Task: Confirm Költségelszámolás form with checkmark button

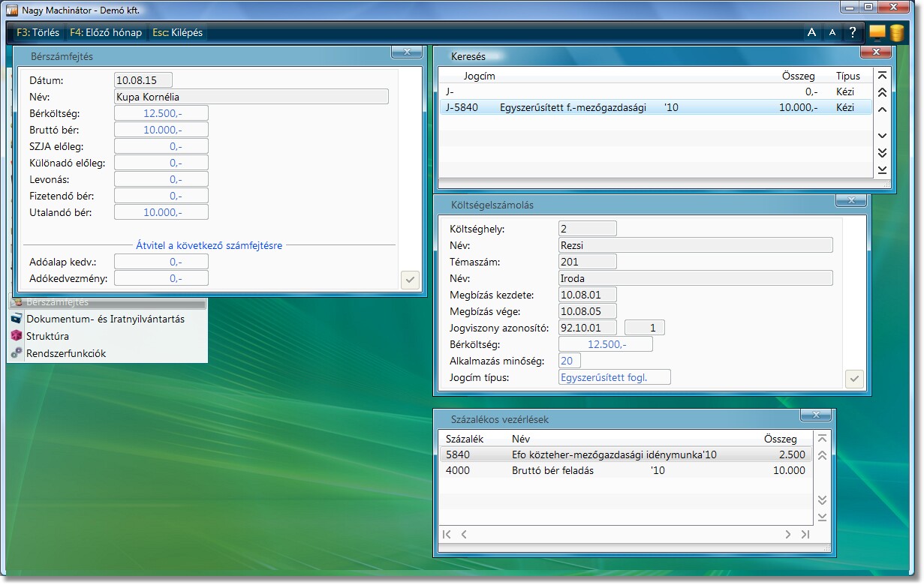Action: [x=853, y=379]
